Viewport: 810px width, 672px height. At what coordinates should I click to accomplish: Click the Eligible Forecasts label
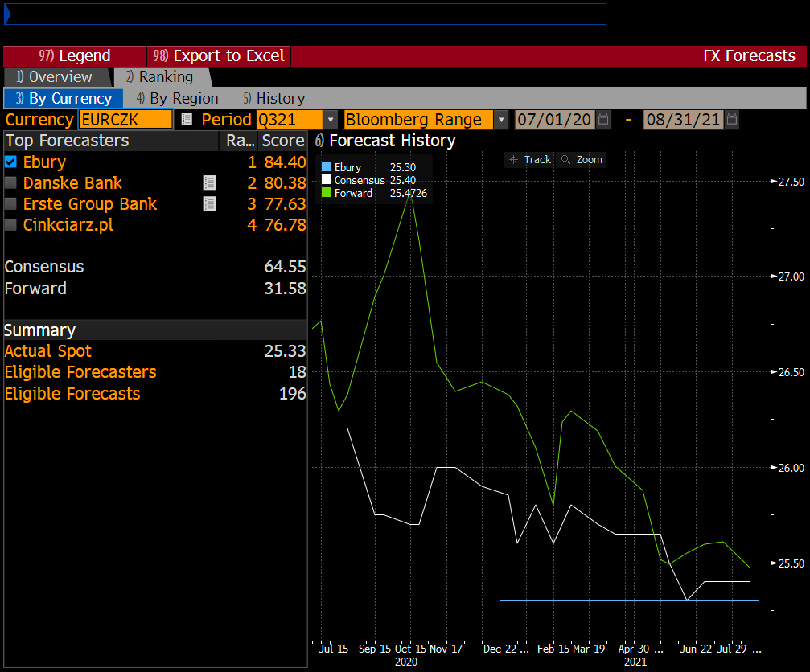(x=72, y=393)
